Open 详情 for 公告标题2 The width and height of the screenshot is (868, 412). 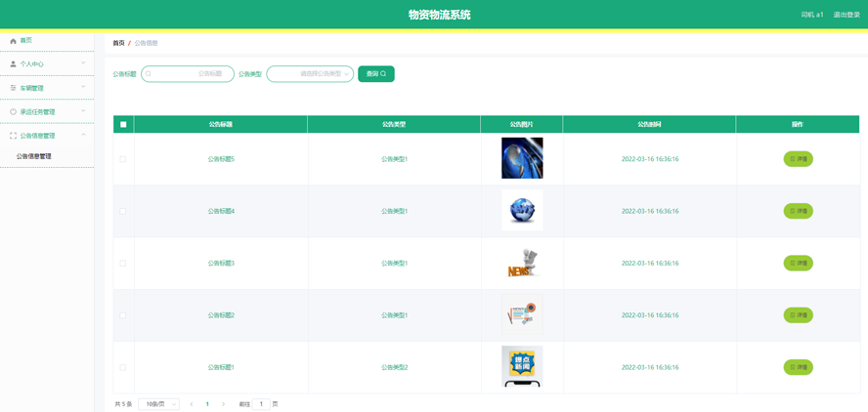tap(798, 315)
